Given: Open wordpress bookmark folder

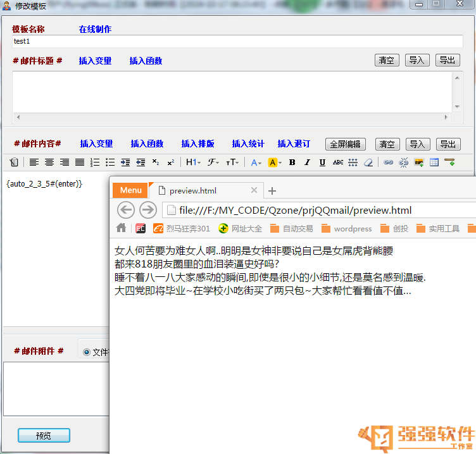Looking at the screenshot, I should (x=347, y=228).
